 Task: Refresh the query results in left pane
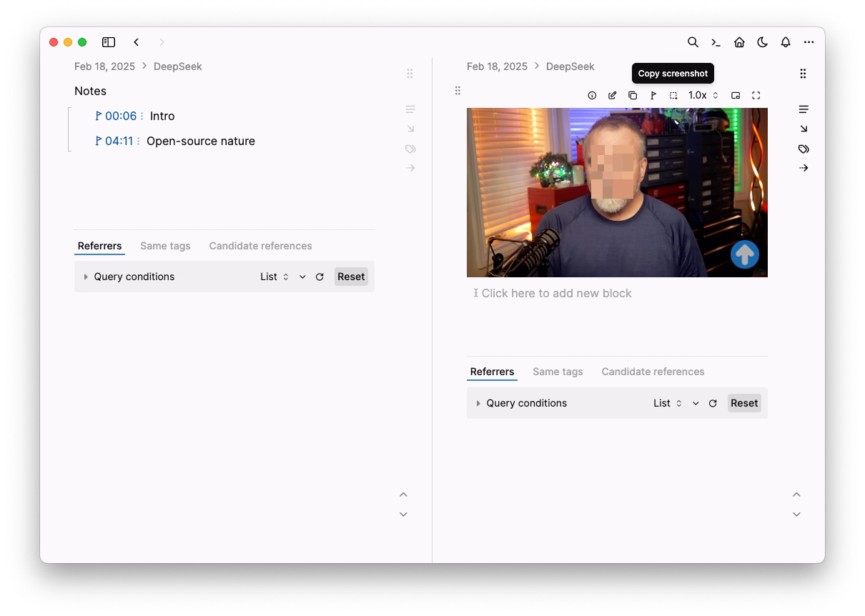[x=320, y=277]
